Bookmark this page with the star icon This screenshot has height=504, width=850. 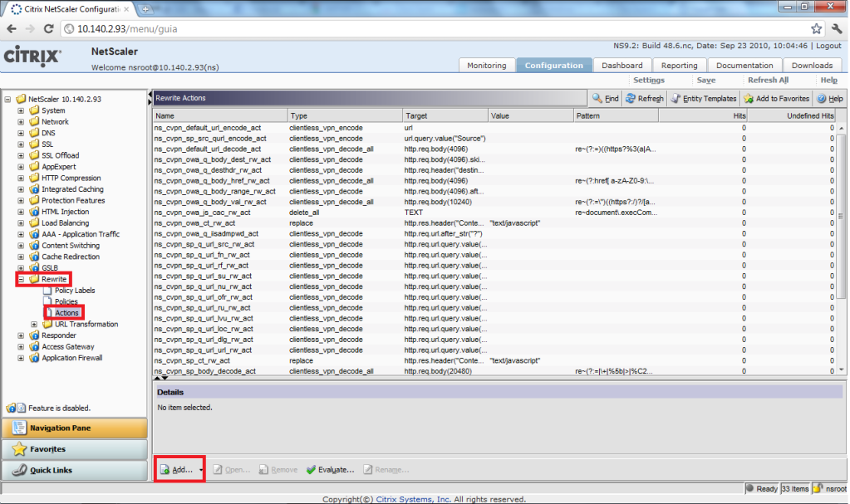coord(817,29)
